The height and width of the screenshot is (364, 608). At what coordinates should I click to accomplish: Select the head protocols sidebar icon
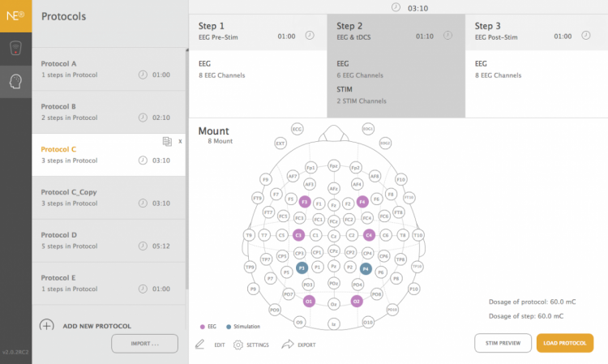15,82
